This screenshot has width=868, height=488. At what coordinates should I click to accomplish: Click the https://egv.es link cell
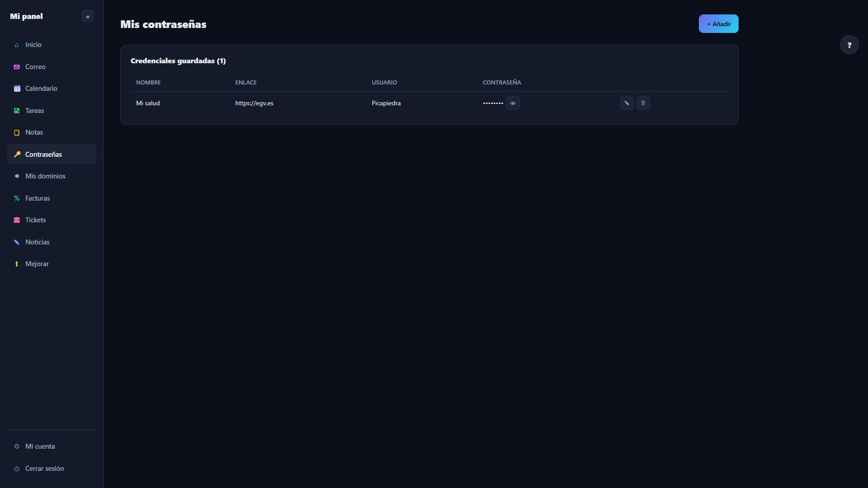click(x=254, y=103)
